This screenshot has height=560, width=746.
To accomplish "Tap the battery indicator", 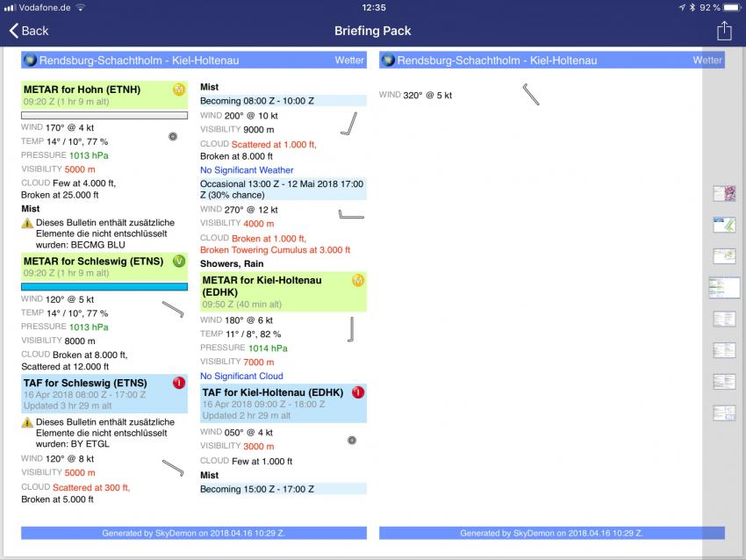I will (733, 7).
